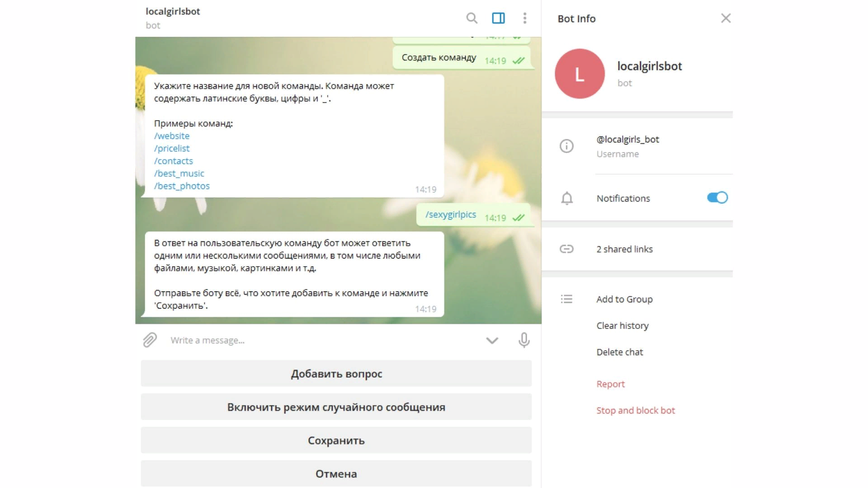Click the search magnifier icon in chat header

472,18
